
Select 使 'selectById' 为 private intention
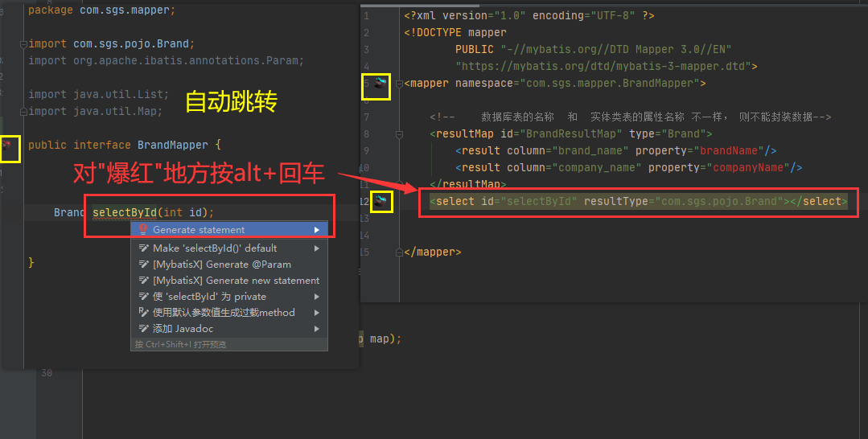click(229, 296)
